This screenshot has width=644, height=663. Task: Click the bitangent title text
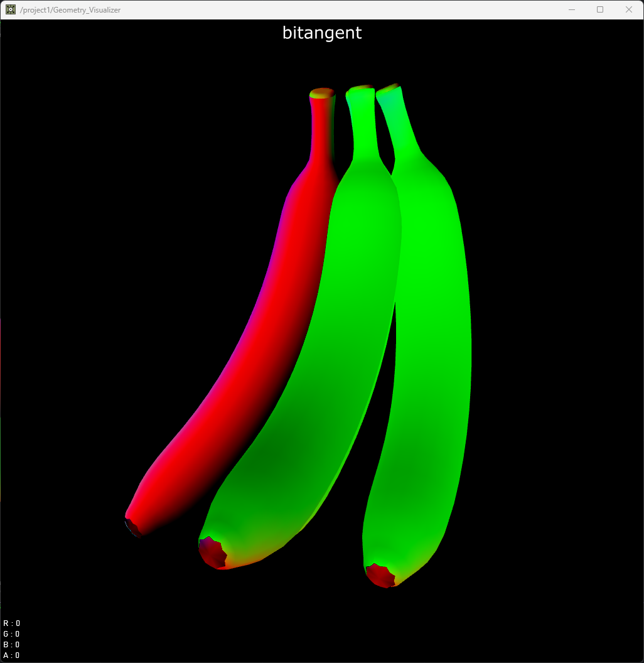coord(322,33)
